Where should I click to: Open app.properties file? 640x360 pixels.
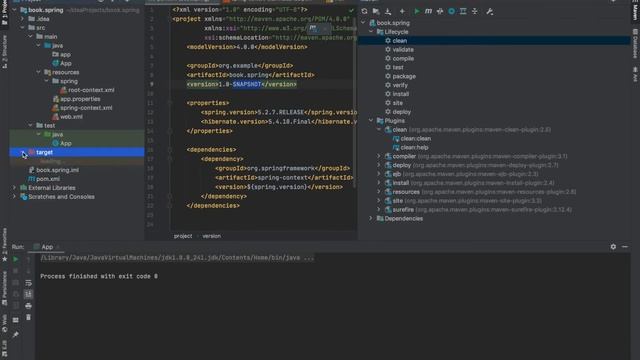[x=80, y=99]
